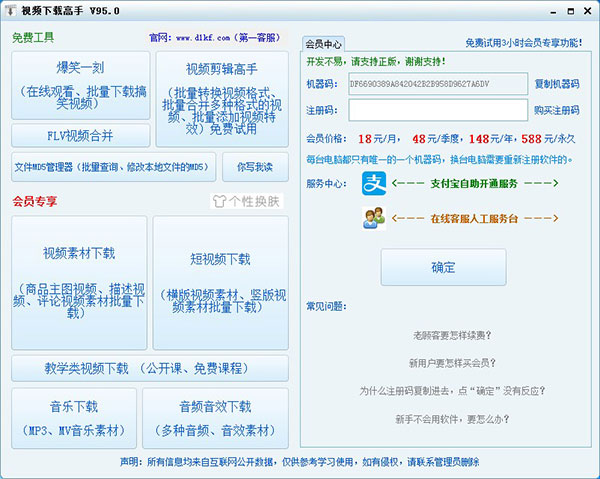This screenshot has height=479, width=600.
Task: Click 支付宝自助开通服务 link
Action: pyautogui.click(x=474, y=184)
